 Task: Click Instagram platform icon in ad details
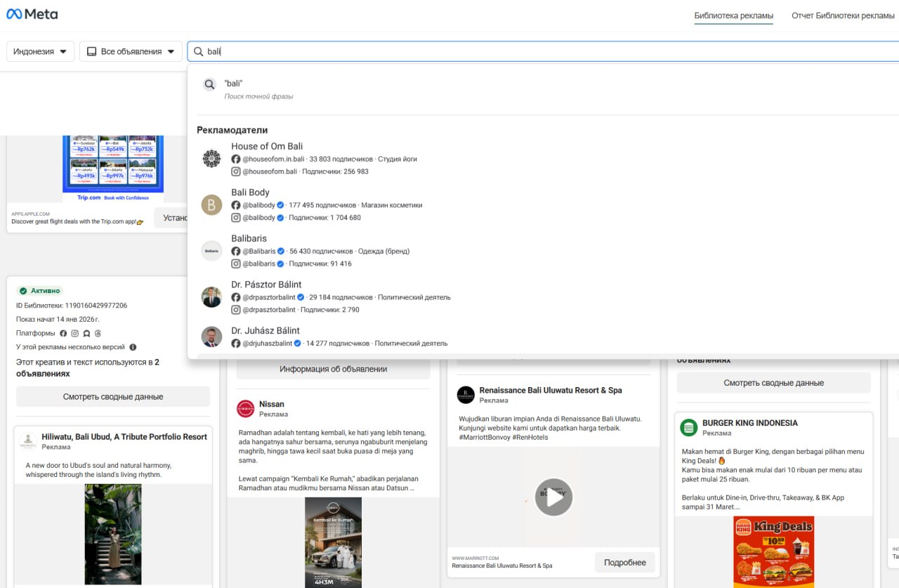(75, 334)
